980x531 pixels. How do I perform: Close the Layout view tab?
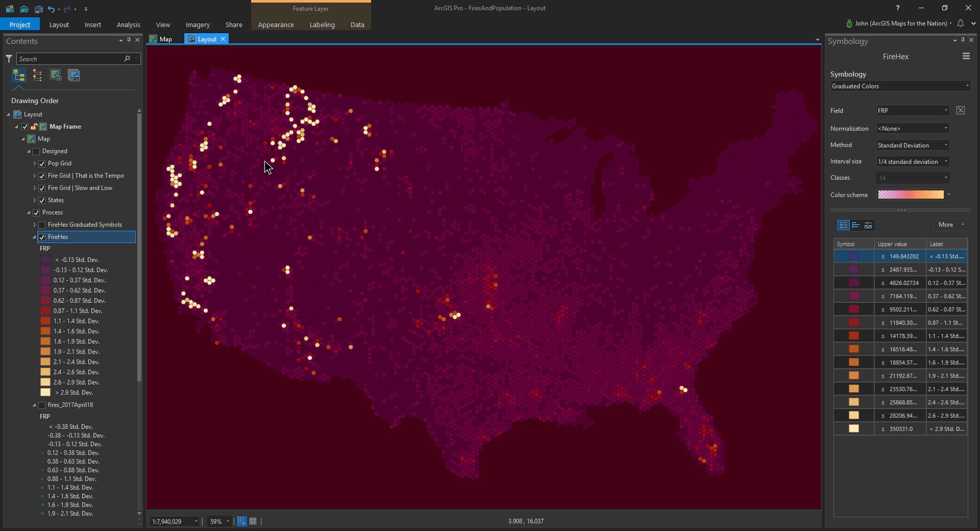pos(223,39)
